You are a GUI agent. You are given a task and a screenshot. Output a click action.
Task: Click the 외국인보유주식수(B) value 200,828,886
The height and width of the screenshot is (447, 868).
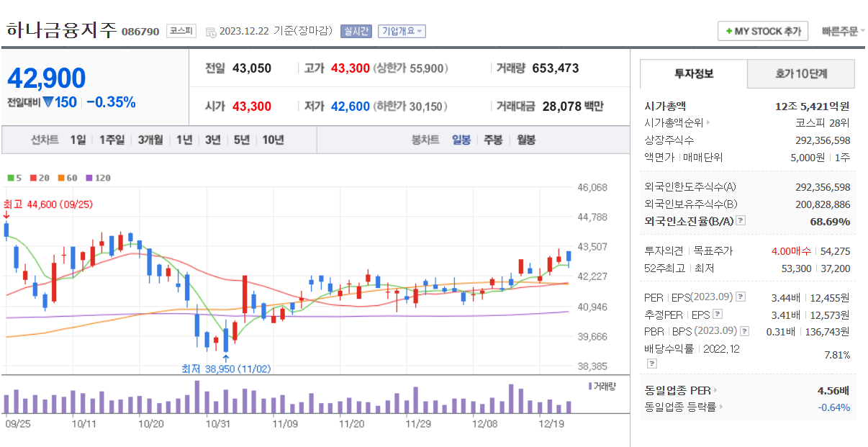823,204
